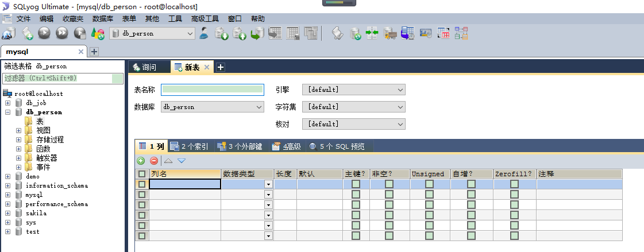Viewport: 644px width, 252px height.
Task: Open the 数据库 menu
Action: click(x=103, y=19)
